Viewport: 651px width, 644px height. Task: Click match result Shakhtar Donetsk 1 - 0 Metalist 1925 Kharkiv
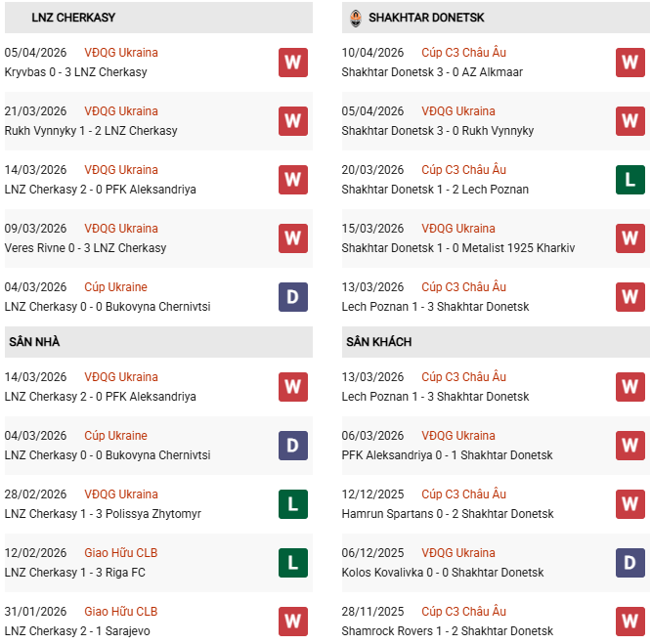point(457,248)
